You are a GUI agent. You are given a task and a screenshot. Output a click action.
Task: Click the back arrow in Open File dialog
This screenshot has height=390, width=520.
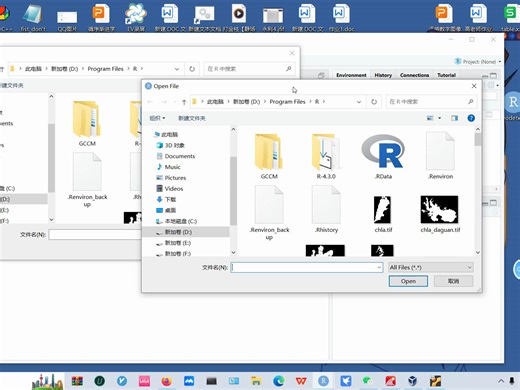coord(150,102)
